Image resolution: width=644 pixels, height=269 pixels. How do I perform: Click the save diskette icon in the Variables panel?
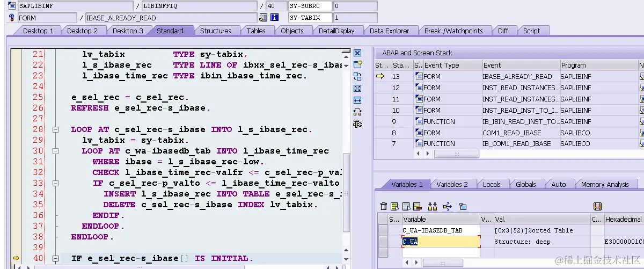[x=597, y=206]
